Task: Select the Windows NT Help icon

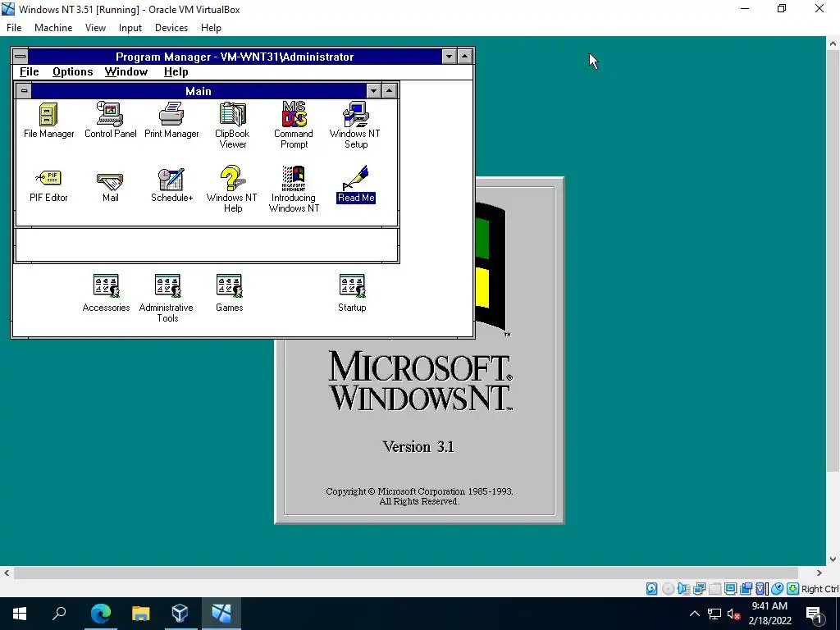Action: coord(232,189)
